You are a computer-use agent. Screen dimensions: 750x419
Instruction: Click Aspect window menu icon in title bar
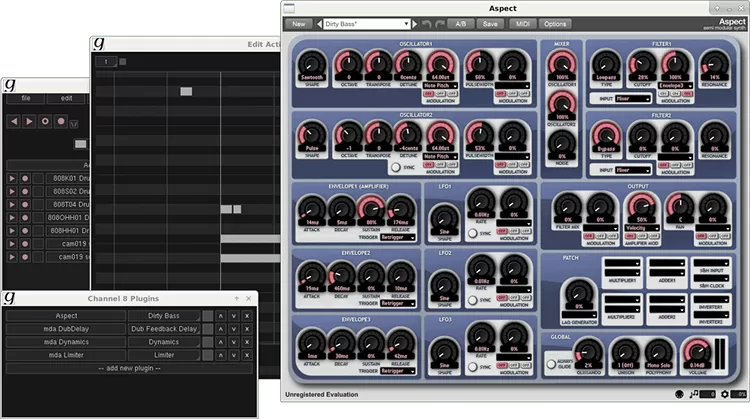pyautogui.click(x=289, y=8)
